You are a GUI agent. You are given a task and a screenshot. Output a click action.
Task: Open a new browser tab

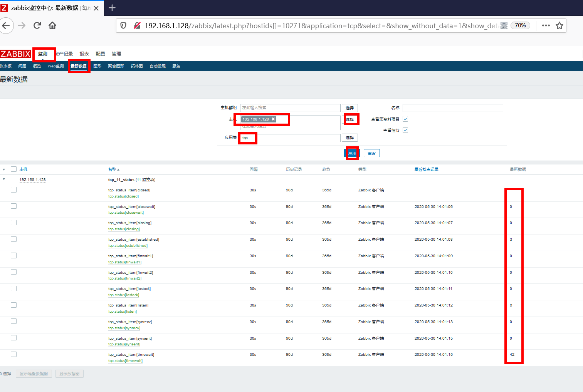tap(112, 8)
